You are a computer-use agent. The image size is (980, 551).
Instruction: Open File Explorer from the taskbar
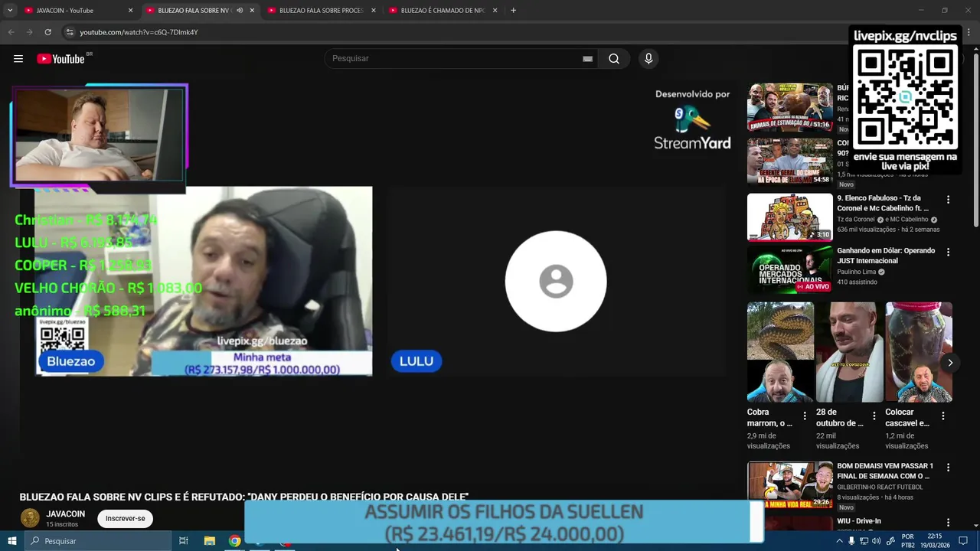click(209, 541)
